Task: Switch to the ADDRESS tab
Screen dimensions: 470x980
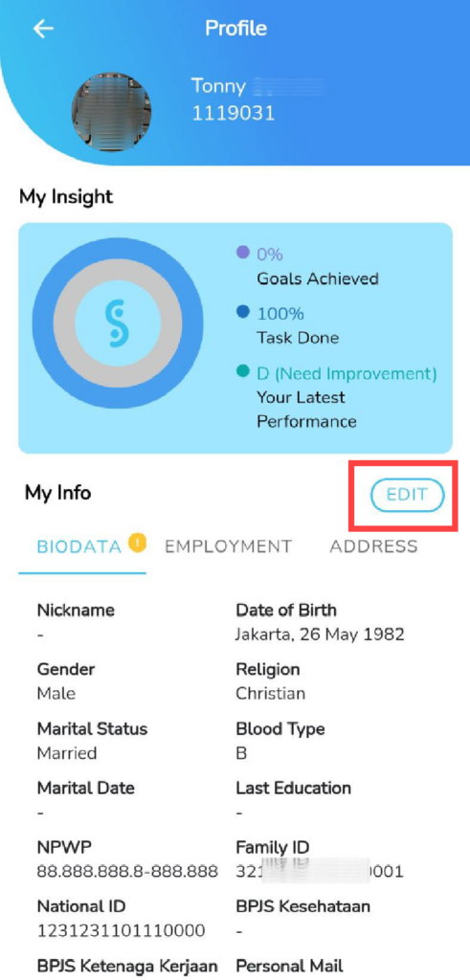Action: (373, 546)
